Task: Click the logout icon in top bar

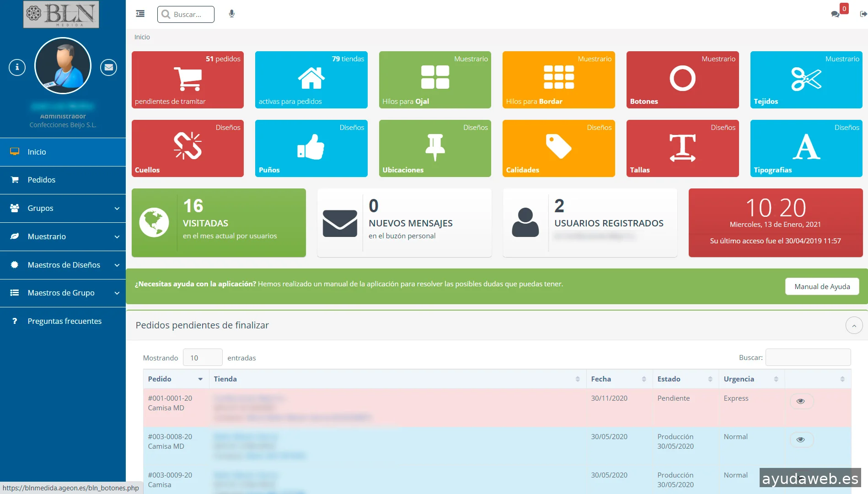Action: (863, 14)
